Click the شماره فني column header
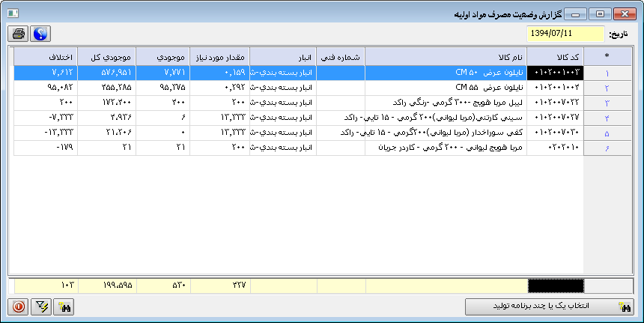Screen dimensions: 644x323 [x=341, y=57]
